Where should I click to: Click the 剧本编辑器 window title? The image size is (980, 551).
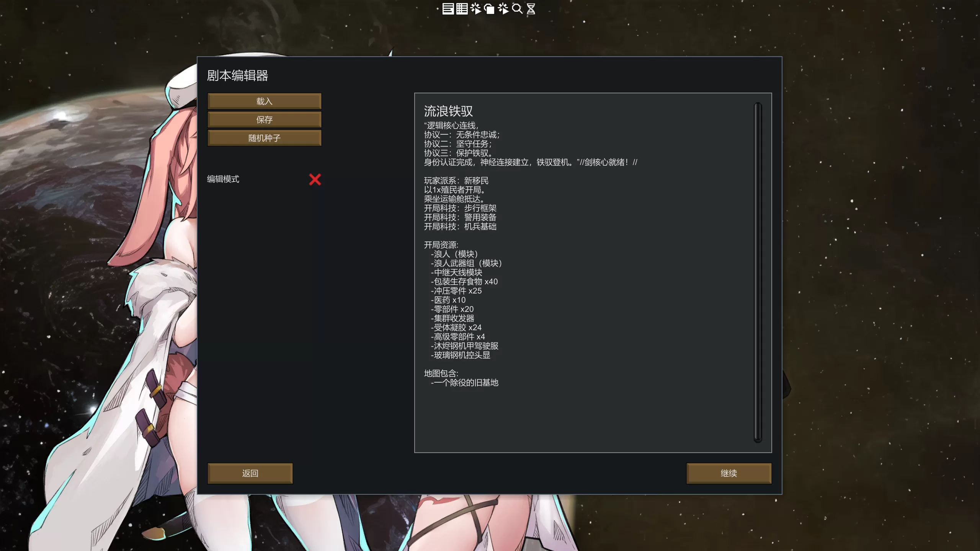pyautogui.click(x=237, y=76)
